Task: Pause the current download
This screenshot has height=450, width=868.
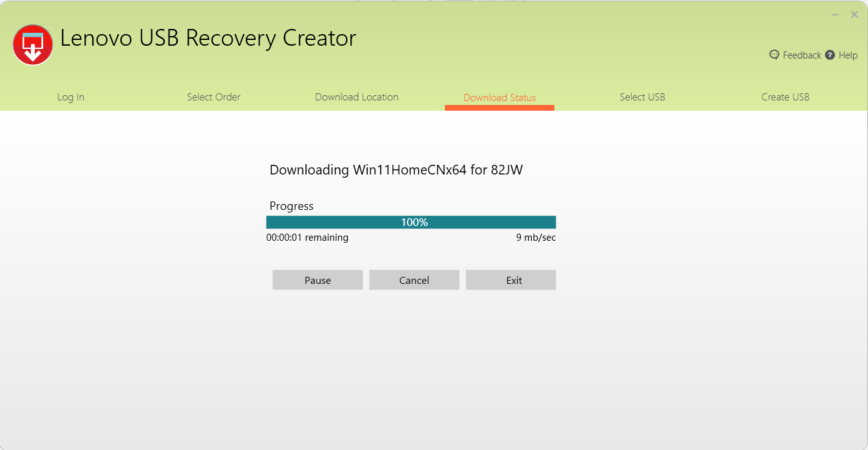Action: (317, 280)
